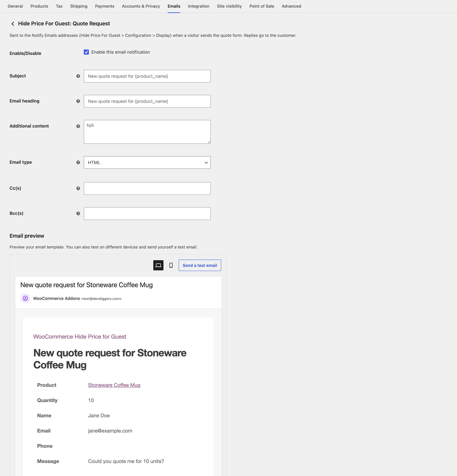457x476 pixels.
Task: Open the Point of Sale tab
Action: coord(262,6)
